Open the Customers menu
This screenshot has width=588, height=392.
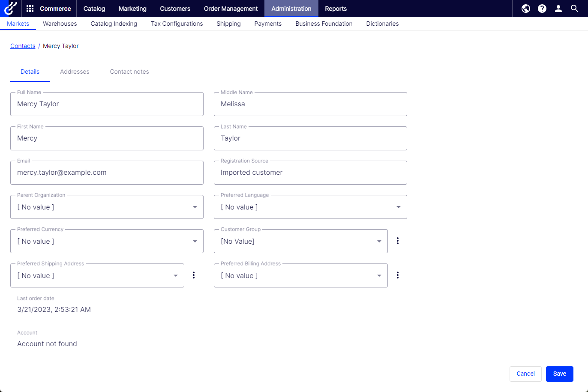(175, 9)
